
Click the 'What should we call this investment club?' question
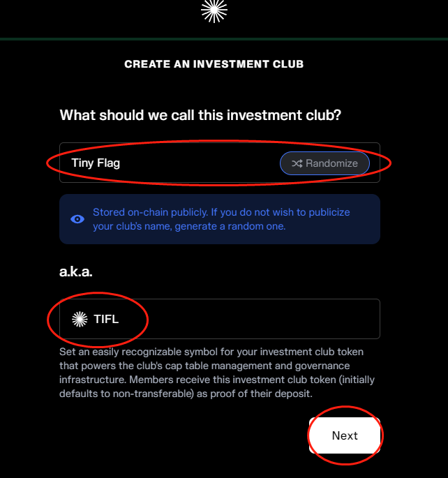click(200, 114)
